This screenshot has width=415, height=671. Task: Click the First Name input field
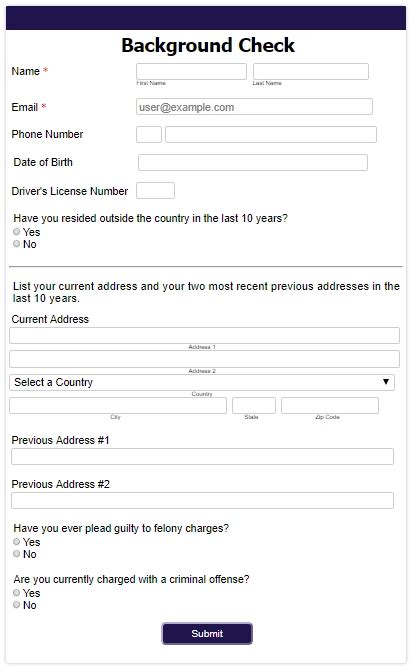click(191, 71)
